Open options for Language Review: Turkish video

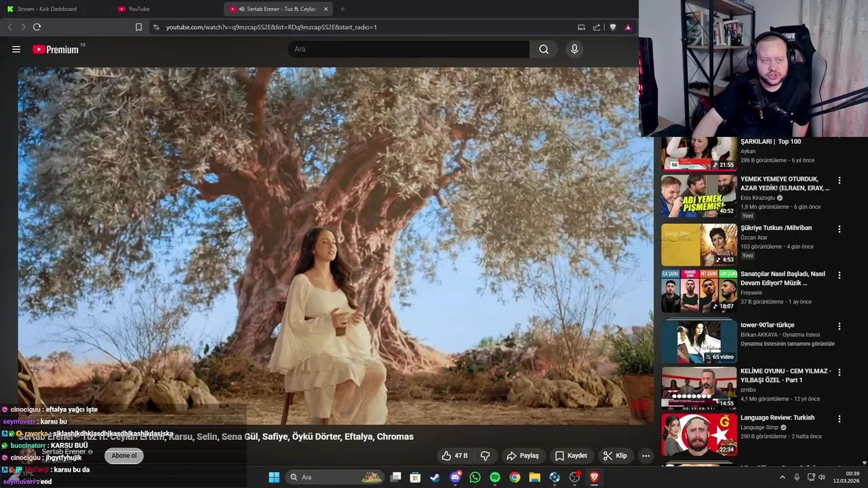(839, 419)
